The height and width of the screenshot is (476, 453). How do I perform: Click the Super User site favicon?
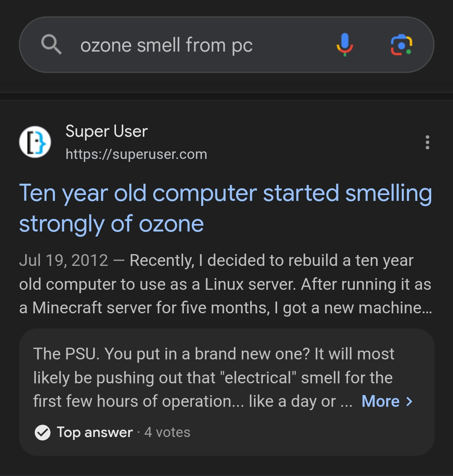pyautogui.click(x=35, y=142)
